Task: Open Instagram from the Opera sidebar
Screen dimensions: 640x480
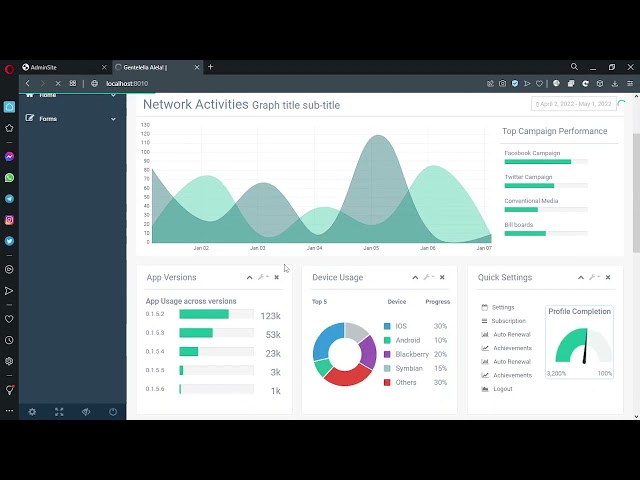Action: (9, 220)
